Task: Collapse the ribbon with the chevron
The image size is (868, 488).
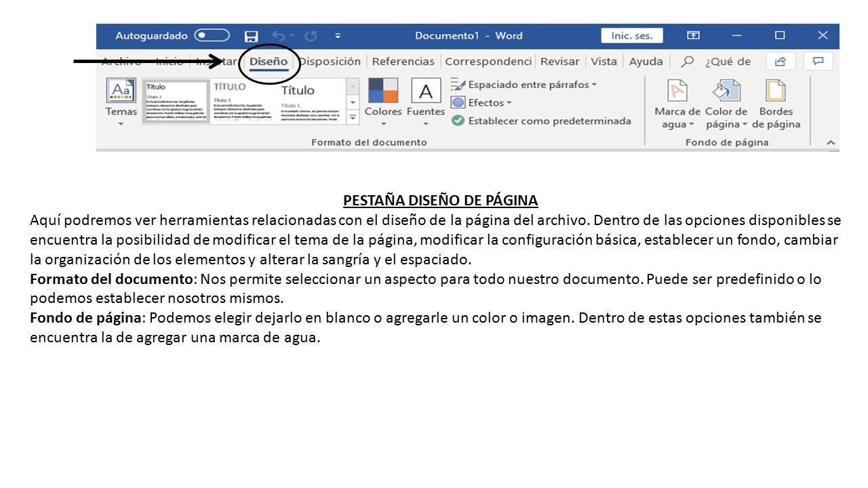Action: pos(831,143)
